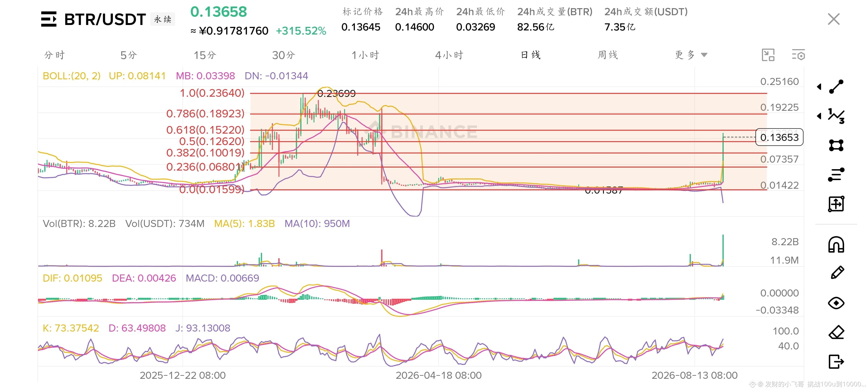Exit drawing mode with the exit icon
This screenshot has height=391, width=868.
point(836,362)
